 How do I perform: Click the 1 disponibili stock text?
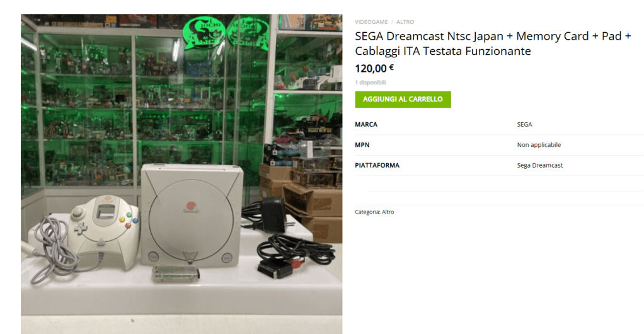coord(371,83)
